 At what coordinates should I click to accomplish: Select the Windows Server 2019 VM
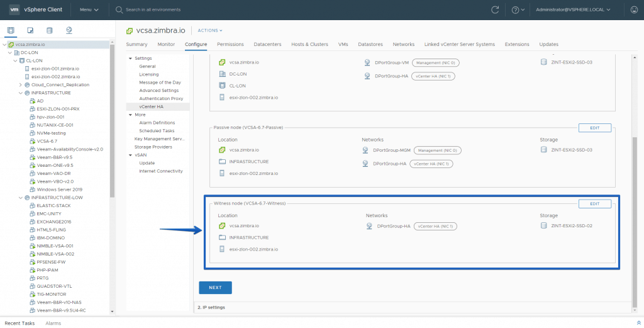(60, 189)
